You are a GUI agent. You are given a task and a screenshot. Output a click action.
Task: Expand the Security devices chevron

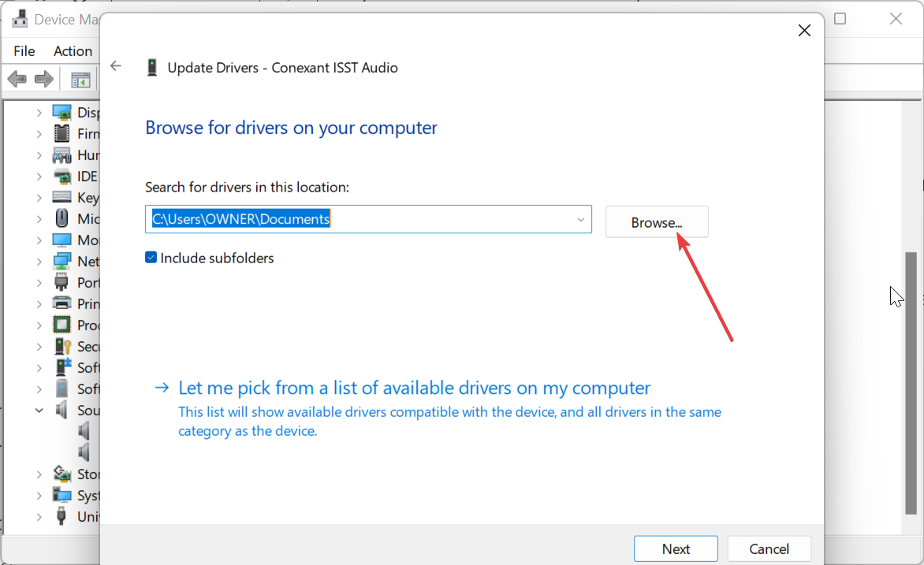pyautogui.click(x=39, y=347)
